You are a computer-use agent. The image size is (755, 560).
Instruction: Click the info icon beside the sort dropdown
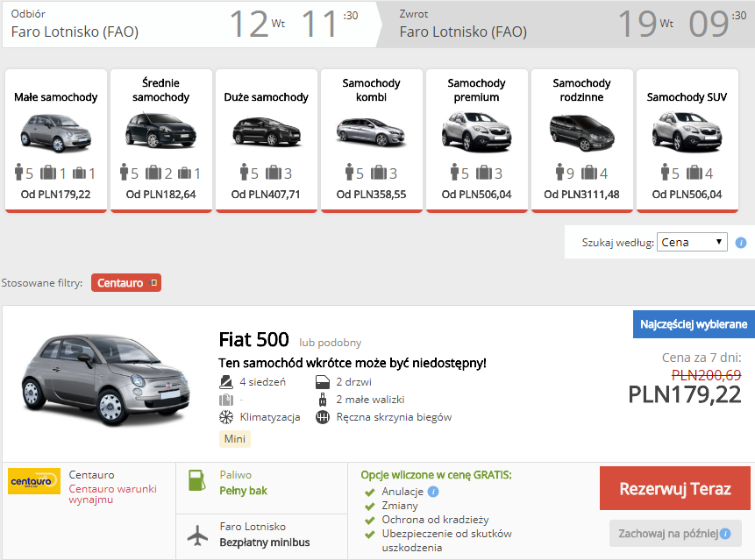point(741,243)
